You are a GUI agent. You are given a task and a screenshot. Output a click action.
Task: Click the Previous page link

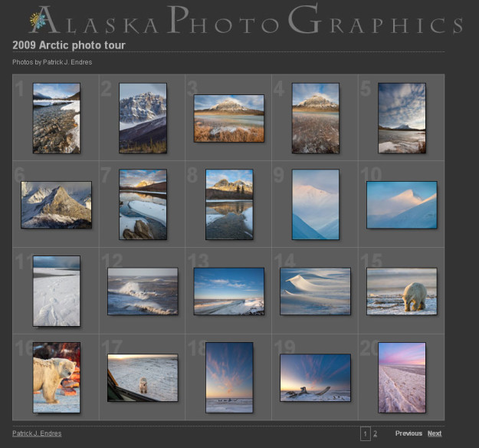click(x=408, y=433)
